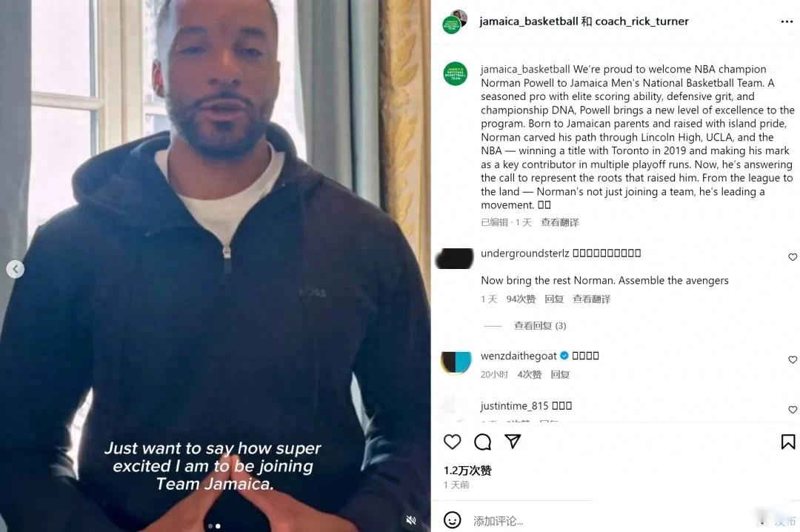This screenshot has width=800, height=532.
Task: Save the post with the bookmark icon
Action: tap(787, 442)
